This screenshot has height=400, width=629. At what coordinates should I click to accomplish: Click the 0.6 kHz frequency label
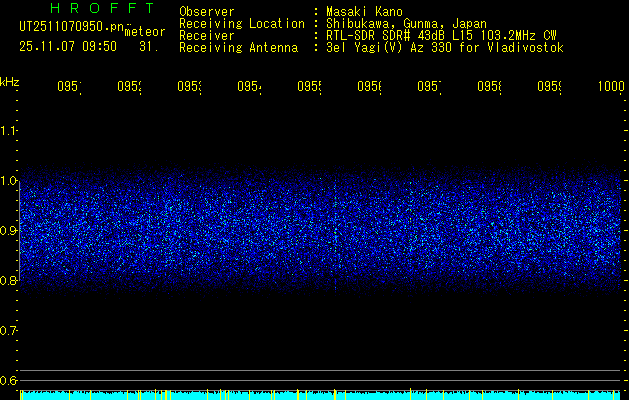(x=8, y=380)
